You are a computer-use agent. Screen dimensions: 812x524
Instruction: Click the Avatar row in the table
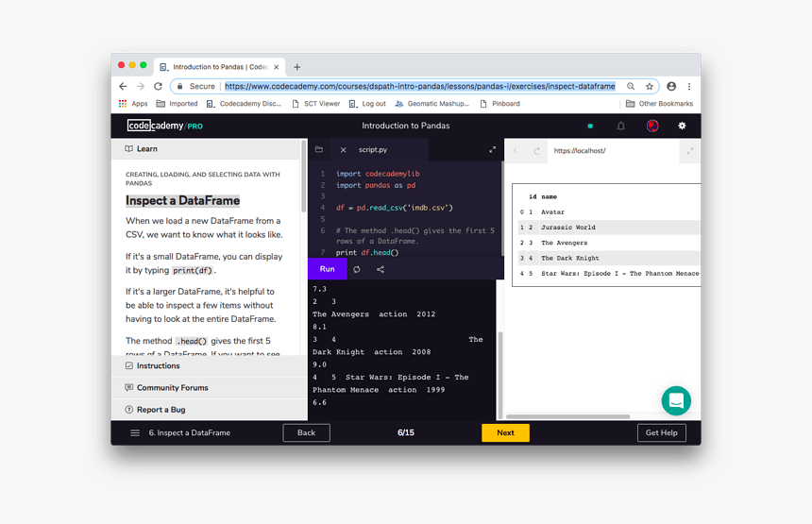(x=609, y=211)
